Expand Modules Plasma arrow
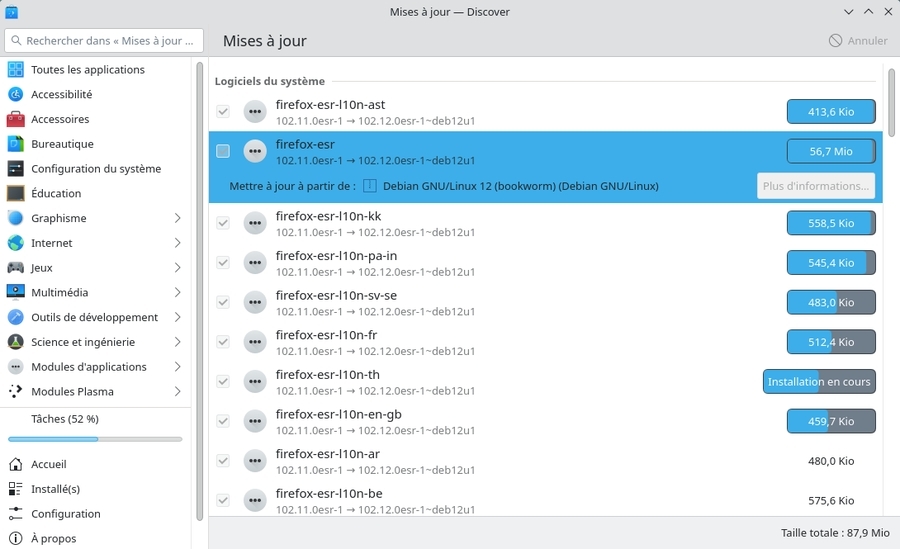The image size is (900, 549). pos(177,391)
